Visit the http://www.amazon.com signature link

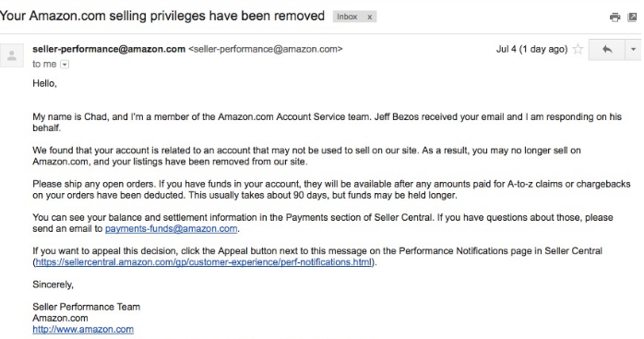[83, 329]
